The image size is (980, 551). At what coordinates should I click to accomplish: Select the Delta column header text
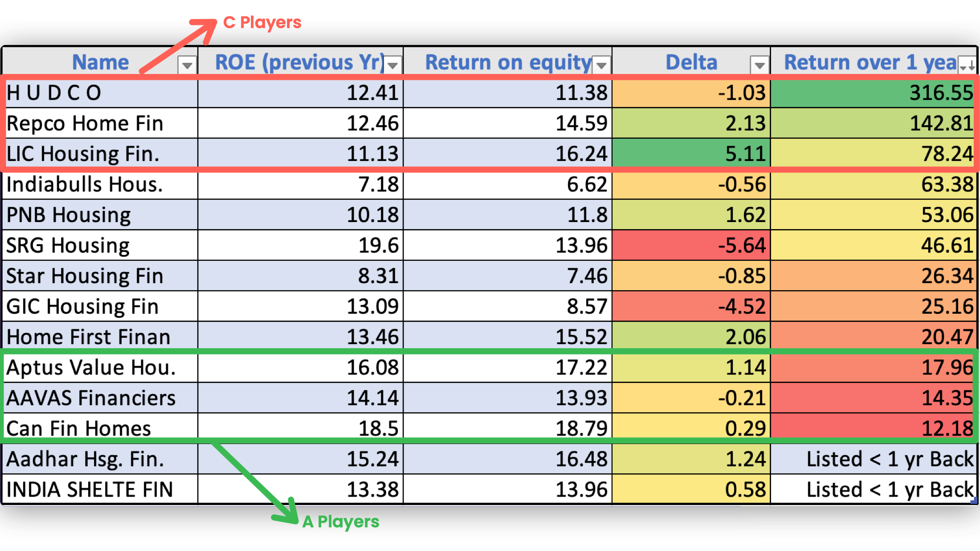pos(691,62)
